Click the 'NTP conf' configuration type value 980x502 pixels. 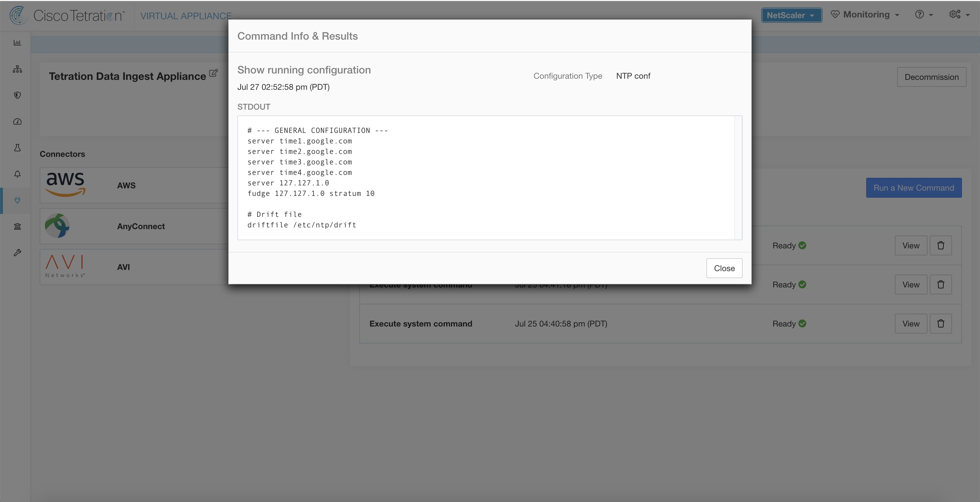(633, 76)
